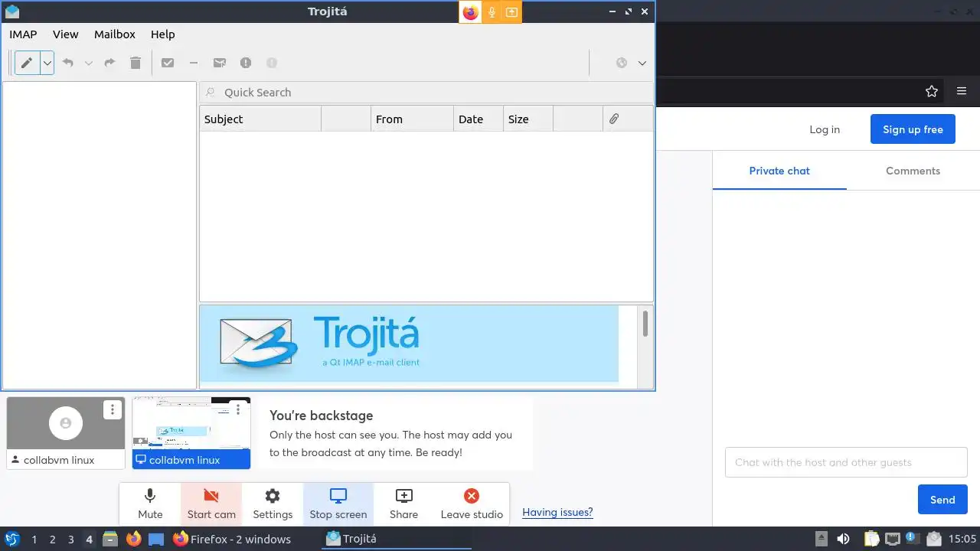
Task: Click the Quick Search field
Action: (x=426, y=92)
